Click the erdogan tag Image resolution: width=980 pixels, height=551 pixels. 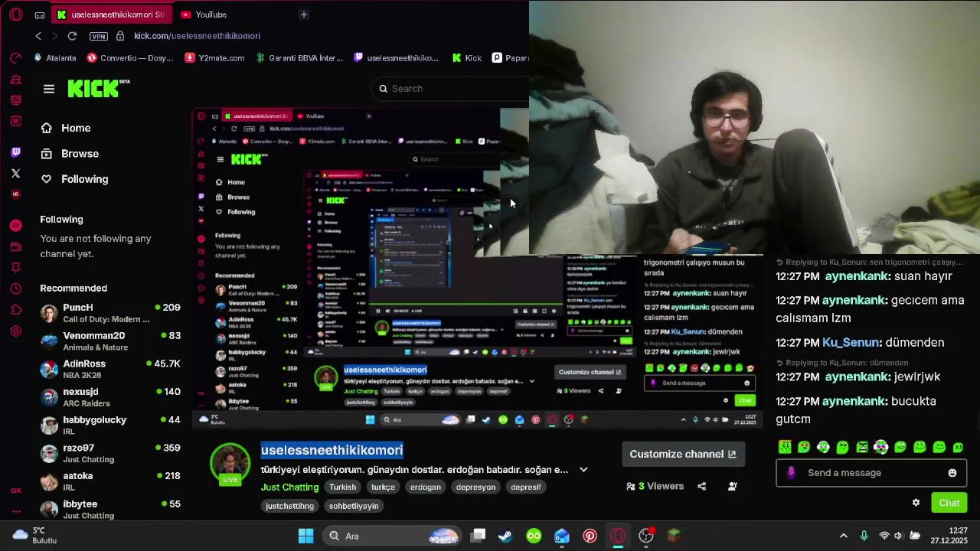pyautogui.click(x=425, y=487)
